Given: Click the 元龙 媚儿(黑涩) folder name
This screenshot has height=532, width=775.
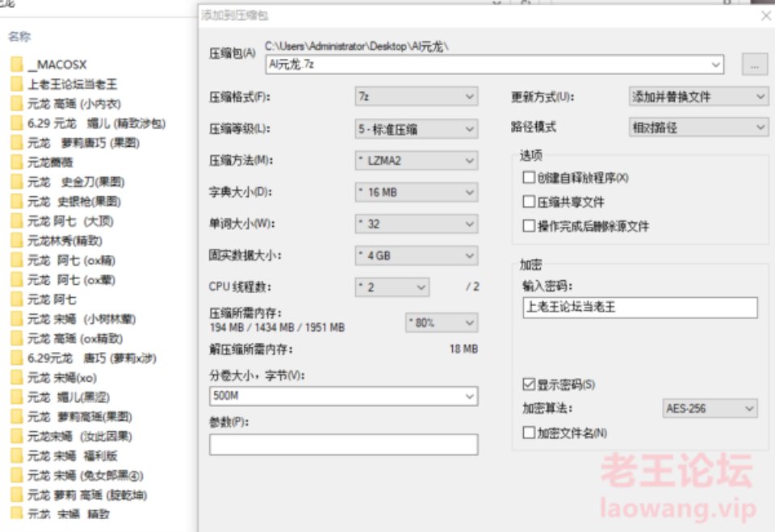Looking at the screenshot, I should [x=69, y=397].
